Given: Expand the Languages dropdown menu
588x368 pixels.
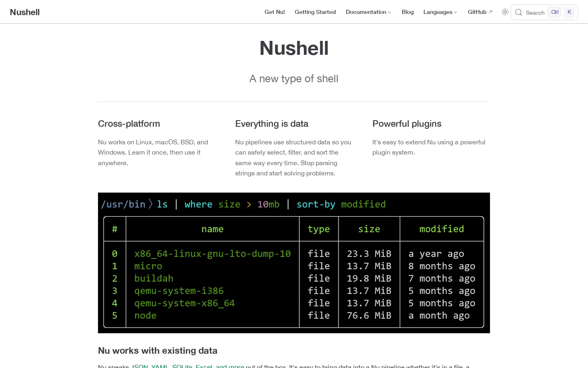Looking at the screenshot, I should (x=440, y=12).
